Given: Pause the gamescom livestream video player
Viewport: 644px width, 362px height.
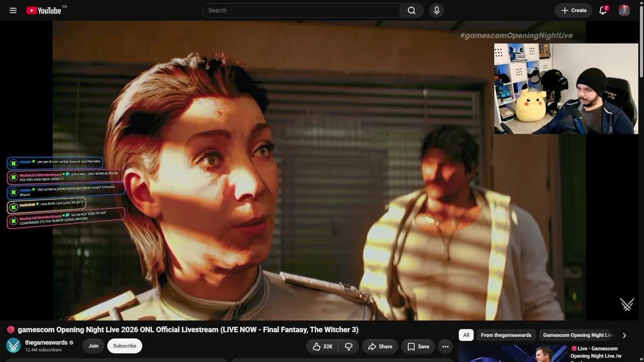Looking at the screenshot, I should [319, 170].
